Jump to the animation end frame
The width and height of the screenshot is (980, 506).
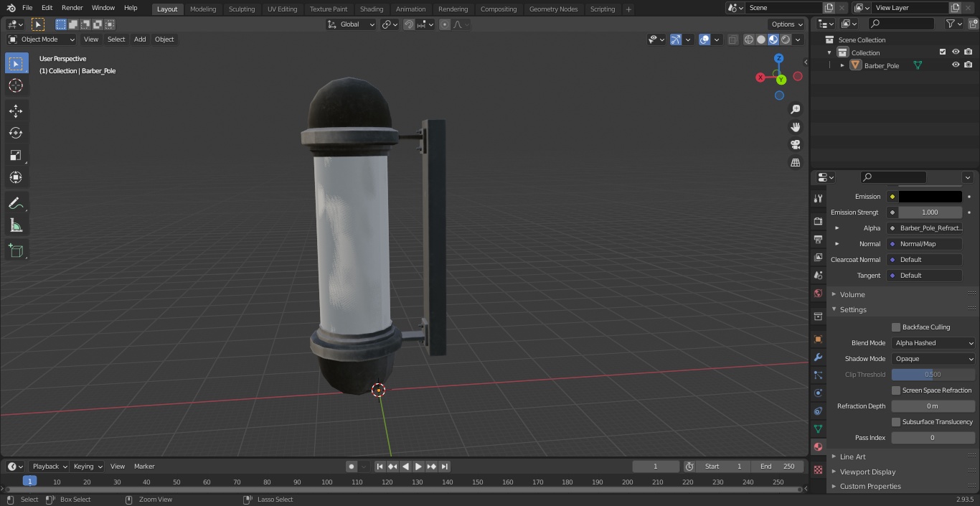click(444, 467)
